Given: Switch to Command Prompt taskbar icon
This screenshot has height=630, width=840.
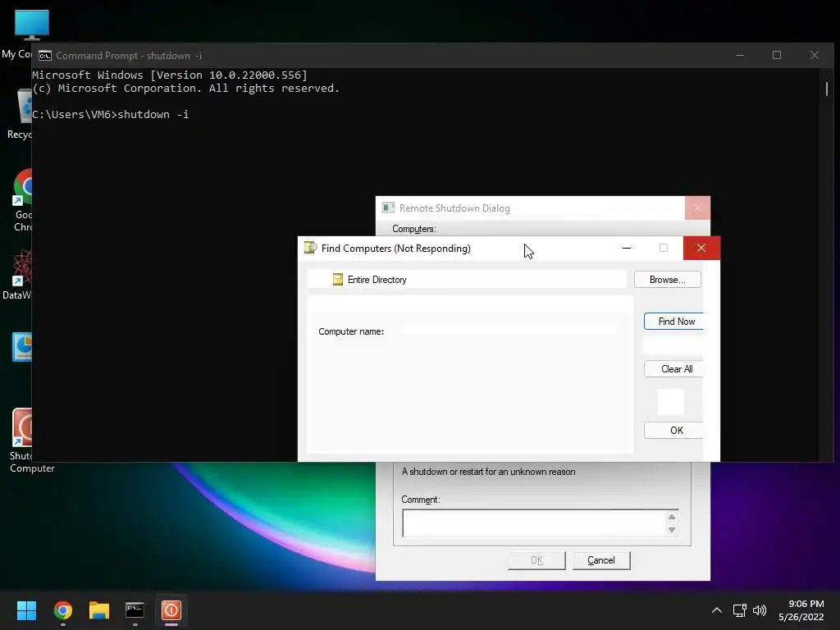Looking at the screenshot, I should (135, 610).
